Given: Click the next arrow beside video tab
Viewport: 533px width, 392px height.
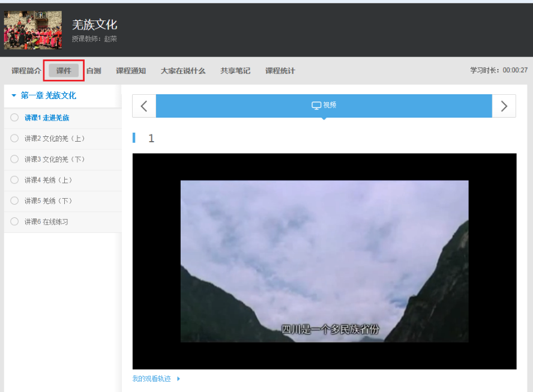Looking at the screenshot, I should pyautogui.click(x=504, y=106).
